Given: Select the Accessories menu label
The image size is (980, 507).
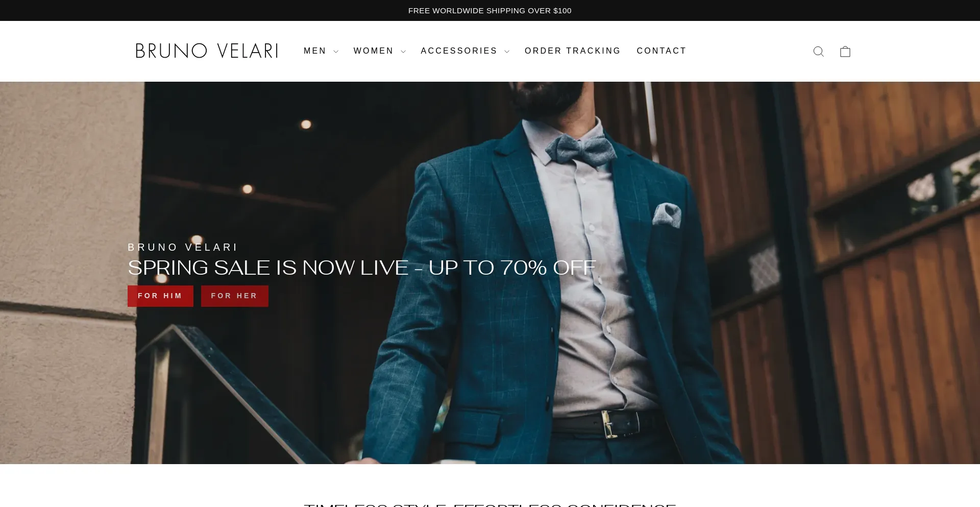Looking at the screenshot, I should point(459,51).
